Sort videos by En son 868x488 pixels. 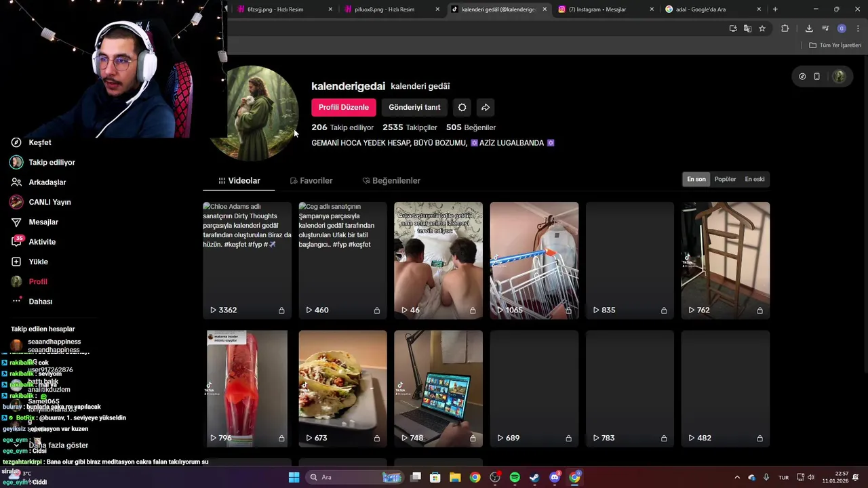tap(696, 179)
